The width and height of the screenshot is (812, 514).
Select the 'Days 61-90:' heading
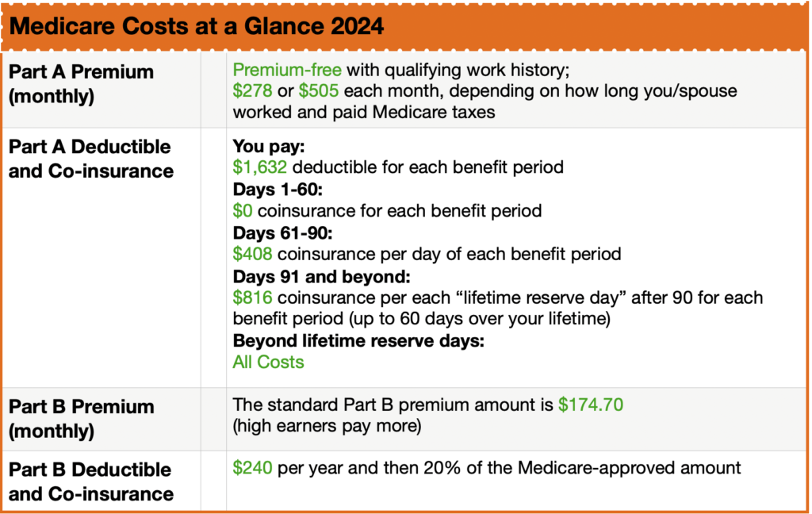[275, 233]
